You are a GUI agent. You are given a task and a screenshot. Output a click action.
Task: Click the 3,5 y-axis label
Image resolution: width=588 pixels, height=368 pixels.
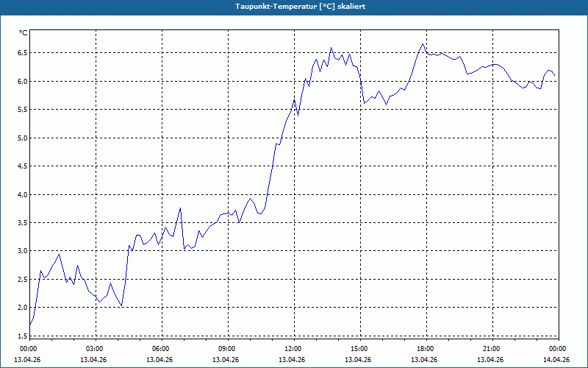pyautogui.click(x=23, y=223)
